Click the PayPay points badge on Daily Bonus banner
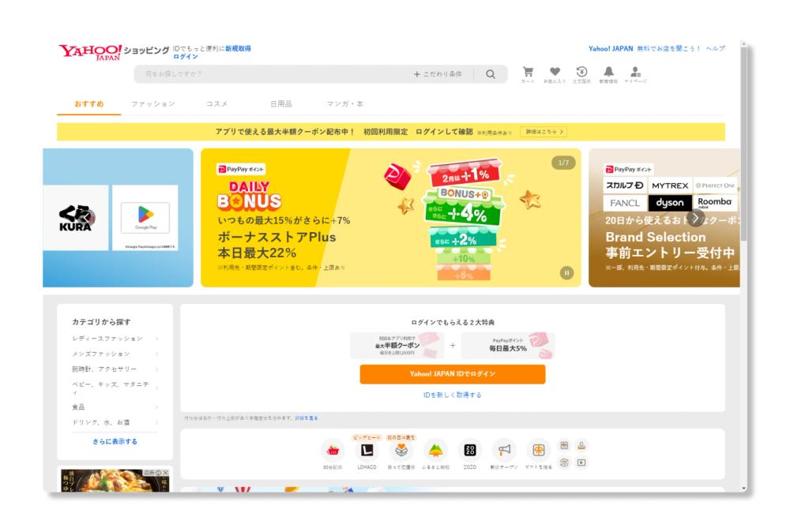The width and height of the screenshot is (790, 532). click(241, 170)
